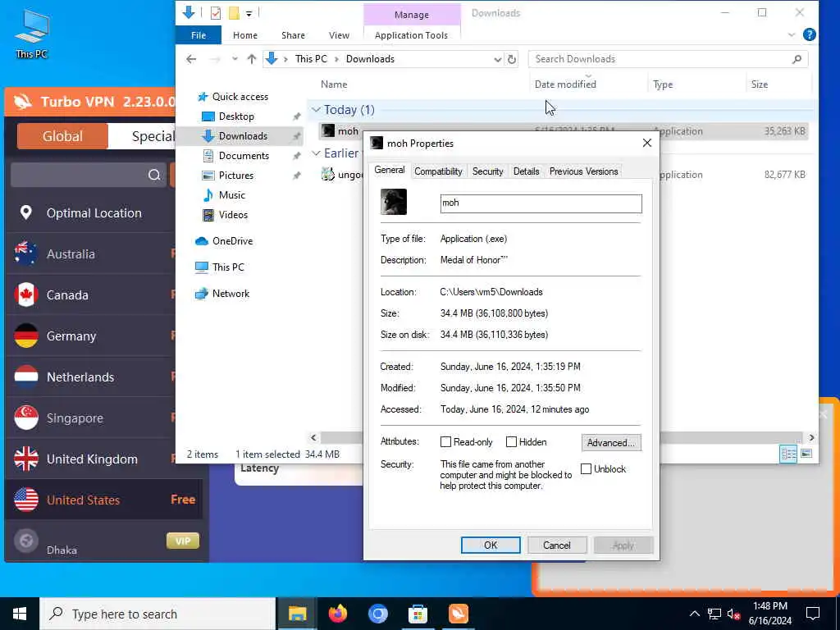This screenshot has width=840, height=630.
Task: Click the quick access properties checkmark icon
Action: pyautogui.click(x=216, y=13)
